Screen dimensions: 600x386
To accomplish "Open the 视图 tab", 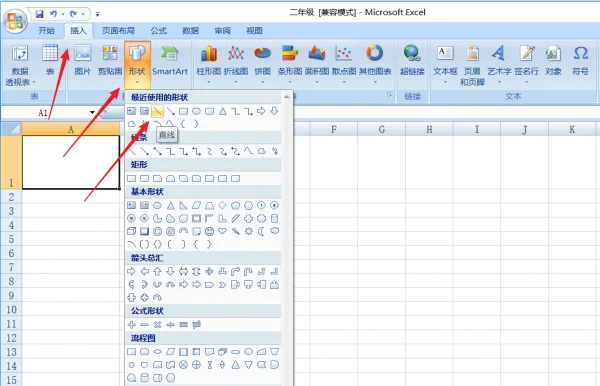I will (254, 31).
